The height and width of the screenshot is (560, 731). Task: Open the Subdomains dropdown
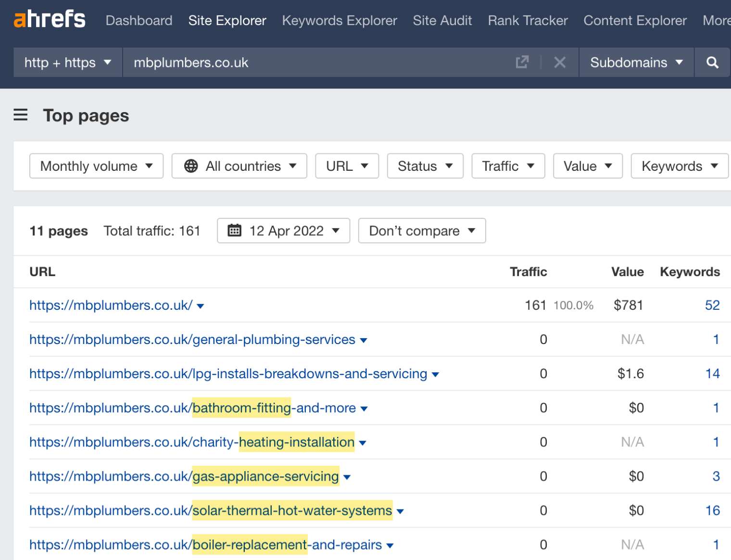click(x=636, y=62)
